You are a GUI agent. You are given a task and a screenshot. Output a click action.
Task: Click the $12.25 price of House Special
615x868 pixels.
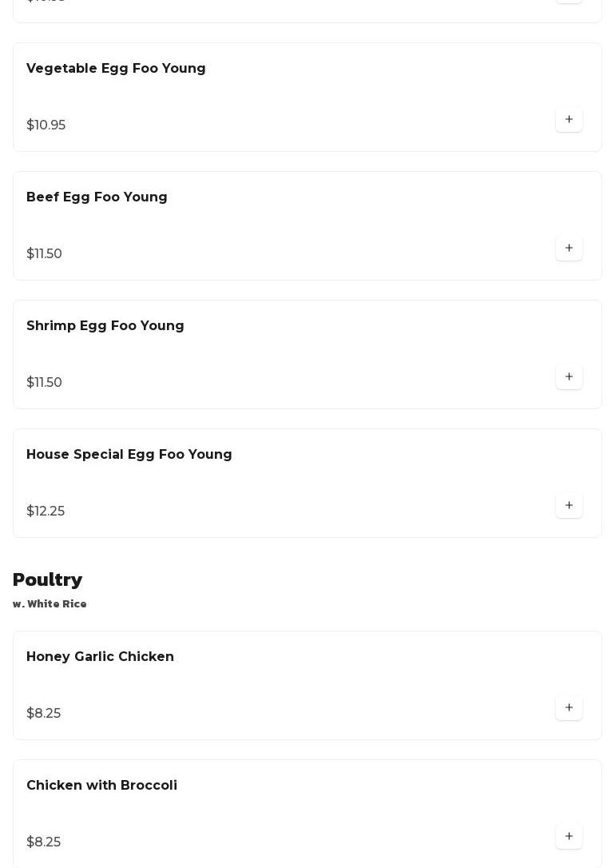click(46, 512)
